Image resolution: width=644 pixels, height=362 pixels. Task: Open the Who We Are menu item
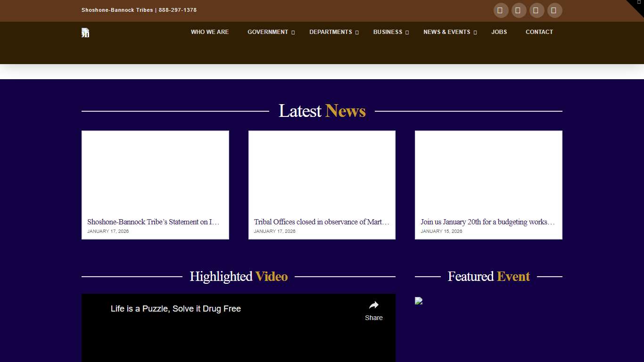(x=210, y=32)
